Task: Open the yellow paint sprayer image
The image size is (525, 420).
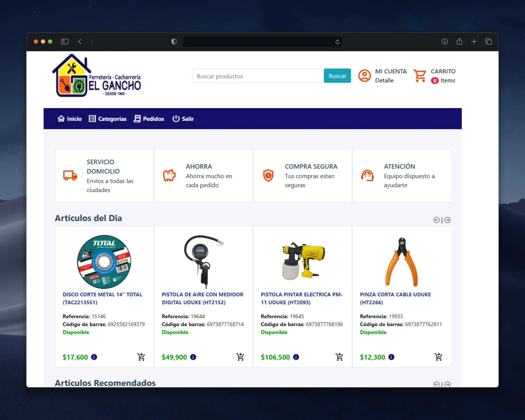Action: coord(304,261)
